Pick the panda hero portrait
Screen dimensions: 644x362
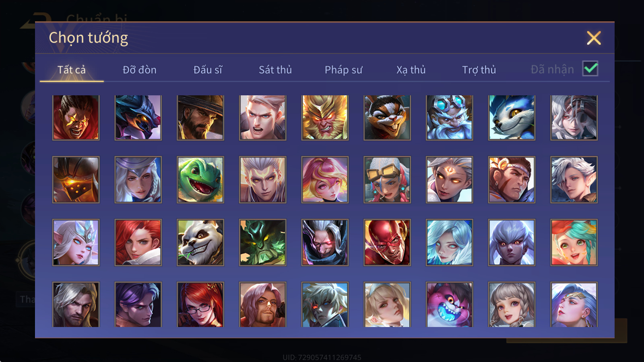[200, 243]
